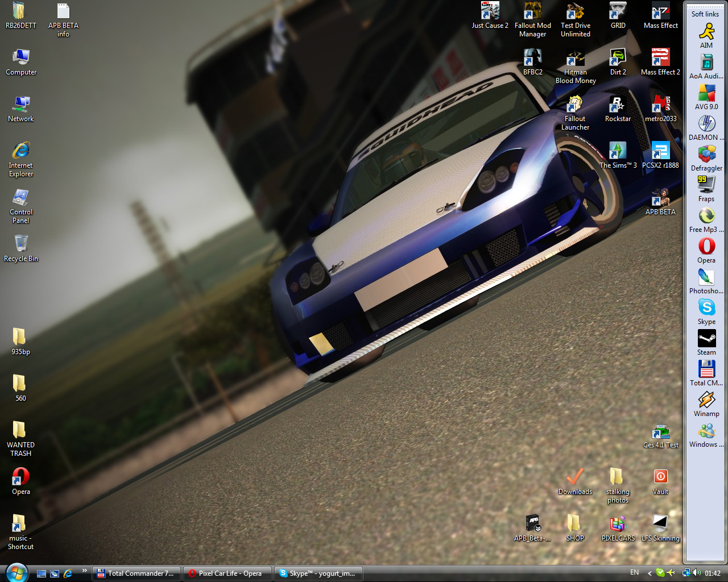Select the APB_Beta installer icon
The height and width of the screenshot is (582, 728).
[x=533, y=529]
